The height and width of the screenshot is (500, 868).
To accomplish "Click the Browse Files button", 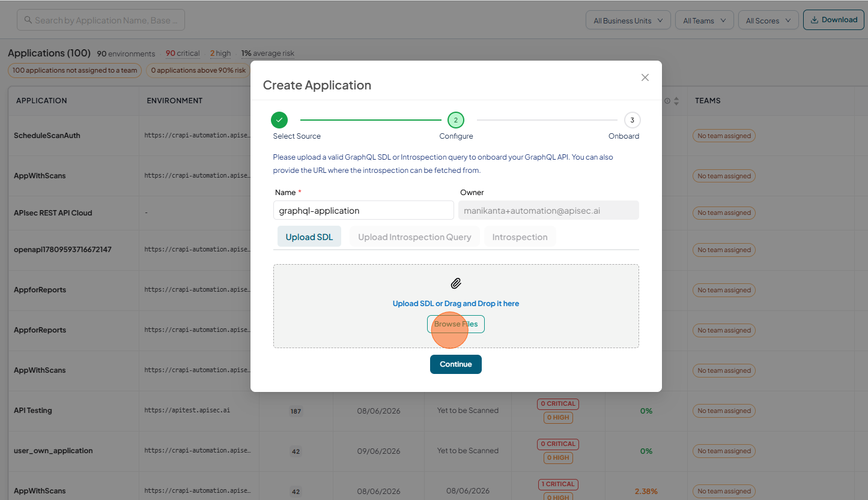I will 456,324.
